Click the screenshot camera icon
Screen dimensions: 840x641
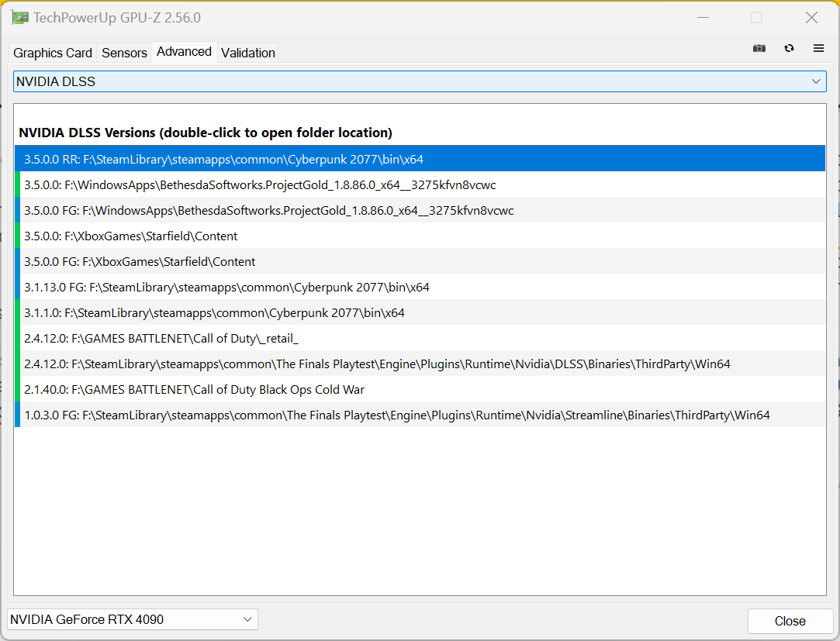[759, 48]
